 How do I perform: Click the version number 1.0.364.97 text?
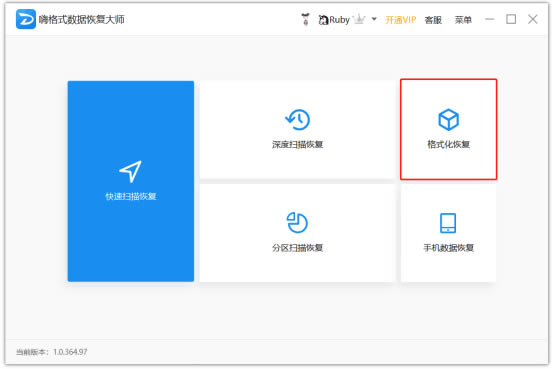click(70, 352)
